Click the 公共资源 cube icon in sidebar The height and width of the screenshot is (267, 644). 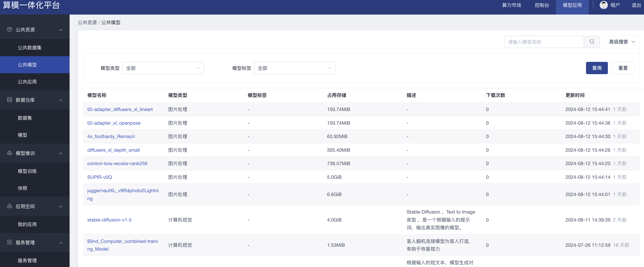click(x=10, y=30)
